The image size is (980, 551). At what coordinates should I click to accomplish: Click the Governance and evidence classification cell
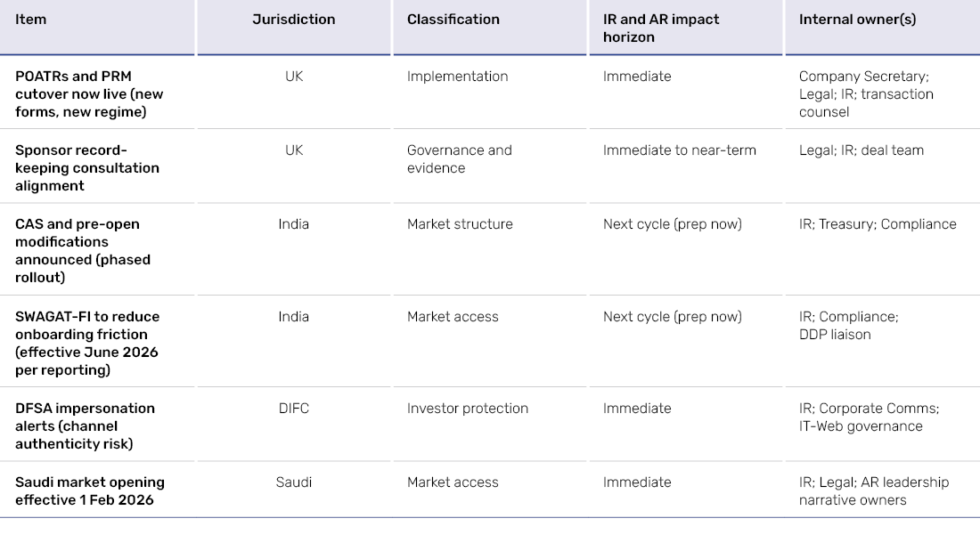[x=459, y=159]
